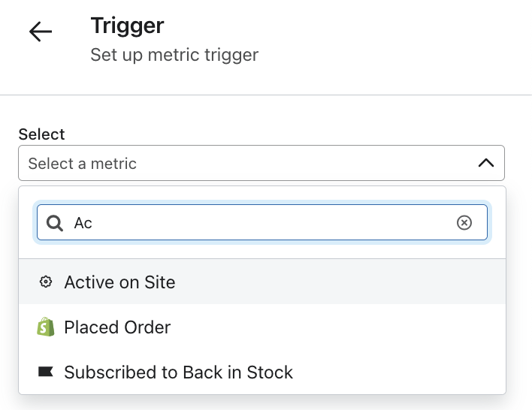532x410 pixels.
Task: Choose the "Active on Site" metric
Action: [262, 282]
